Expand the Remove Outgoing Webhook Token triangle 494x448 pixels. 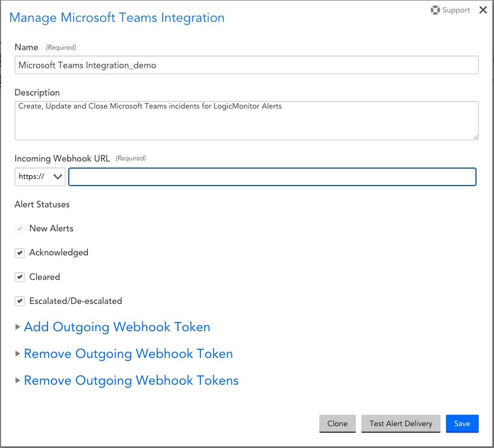[x=17, y=354]
